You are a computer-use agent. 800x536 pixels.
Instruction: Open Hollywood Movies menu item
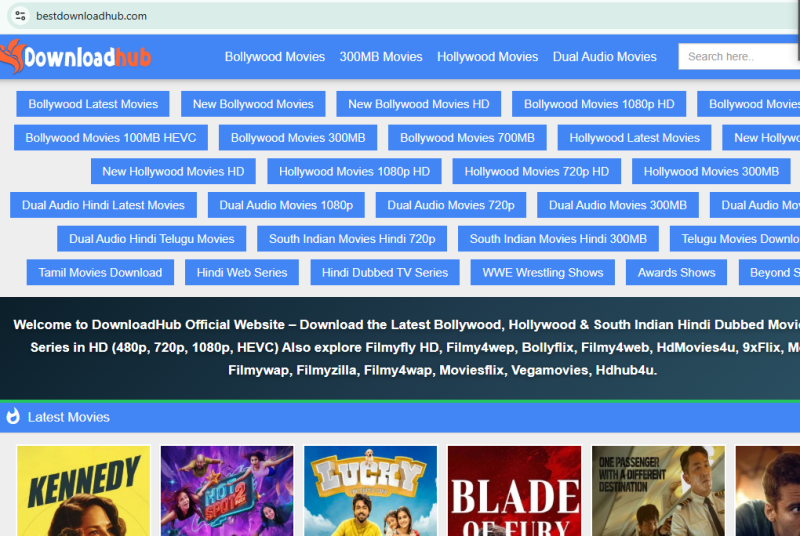tap(487, 57)
